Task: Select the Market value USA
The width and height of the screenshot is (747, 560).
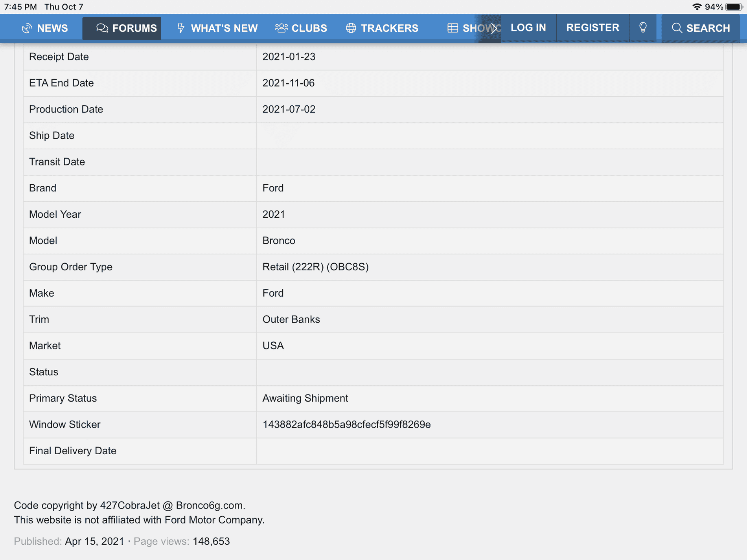Action: click(273, 346)
